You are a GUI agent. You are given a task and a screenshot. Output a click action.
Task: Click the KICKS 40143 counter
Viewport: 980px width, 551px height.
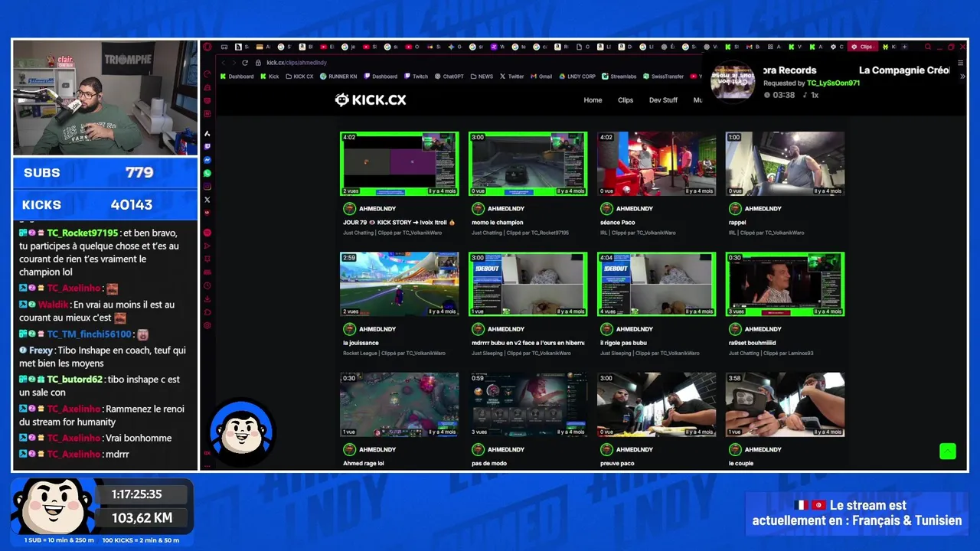click(x=106, y=205)
